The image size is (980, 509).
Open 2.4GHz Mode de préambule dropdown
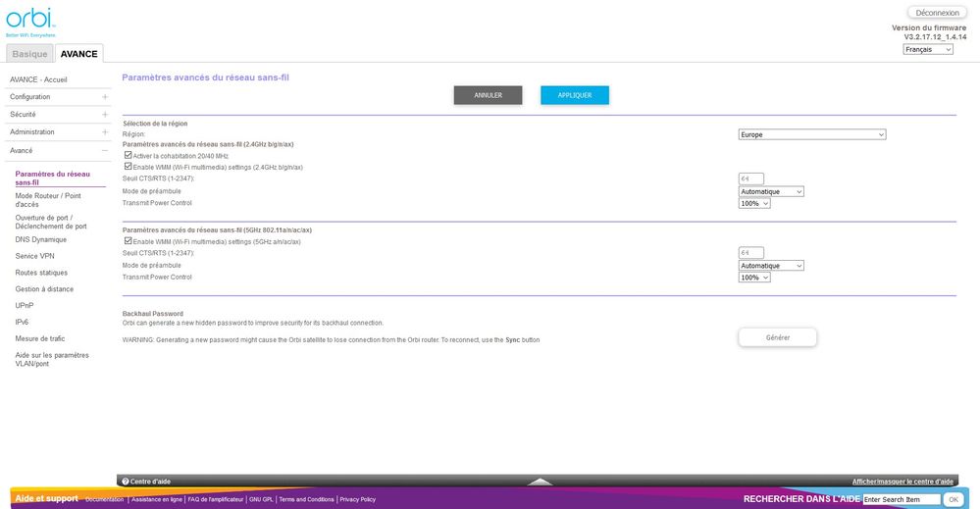click(771, 192)
